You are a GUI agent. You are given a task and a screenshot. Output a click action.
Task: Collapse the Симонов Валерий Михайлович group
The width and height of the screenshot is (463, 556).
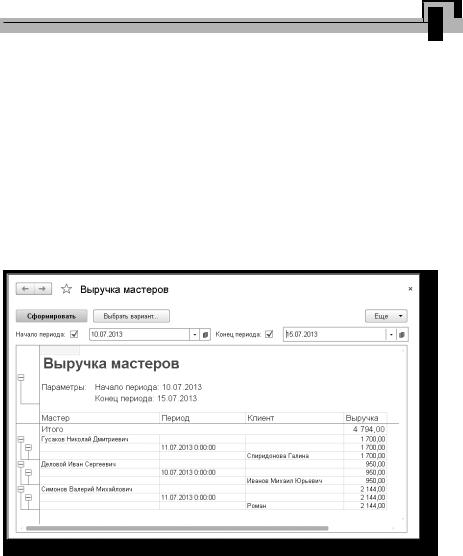pyautogui.click(x=21, y=489)
